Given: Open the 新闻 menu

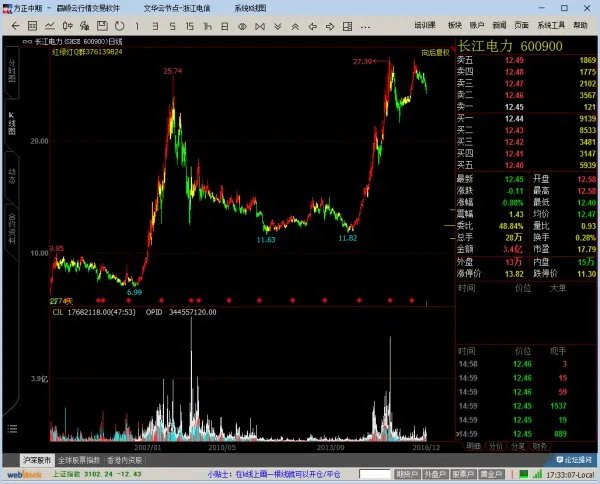Looking at the screenshot, I should point(499,25).
